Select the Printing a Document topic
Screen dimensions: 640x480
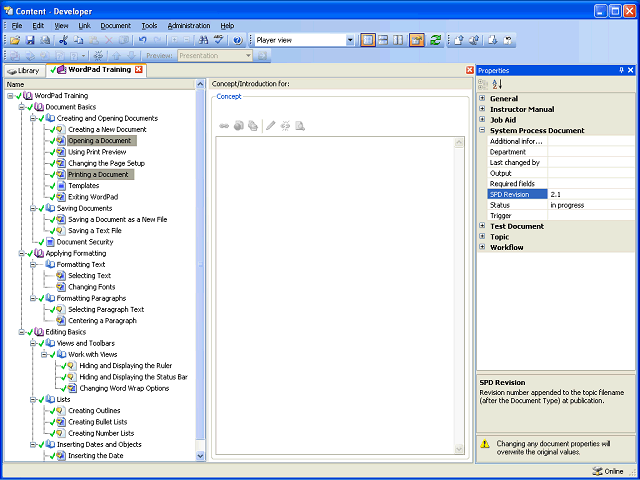click(98, 175)
